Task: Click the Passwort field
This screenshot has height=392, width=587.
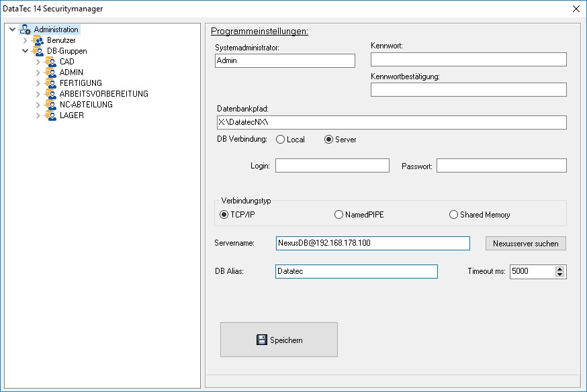Action: click(502, 166)
